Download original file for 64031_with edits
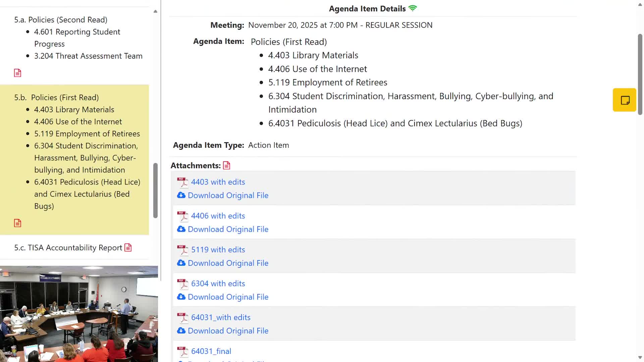Image resolution: width=644 pixels, height=362 pixels. pos(228,331)
